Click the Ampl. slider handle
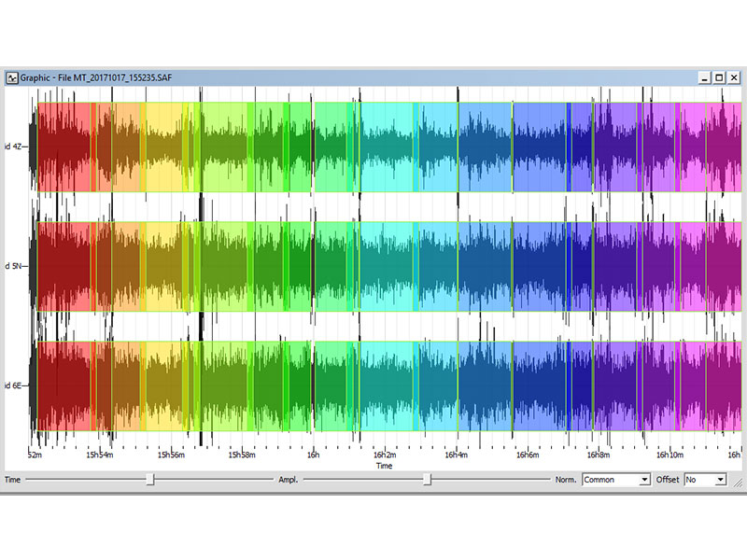Viewport: 747px width, 560px height. click(427, 479)
